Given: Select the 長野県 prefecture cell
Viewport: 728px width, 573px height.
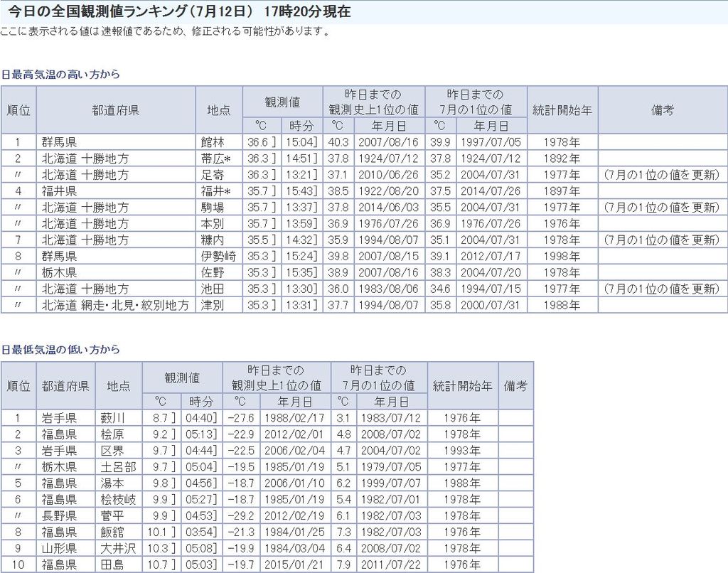Looking at the screenshot, I should click(x=60, y=515).
